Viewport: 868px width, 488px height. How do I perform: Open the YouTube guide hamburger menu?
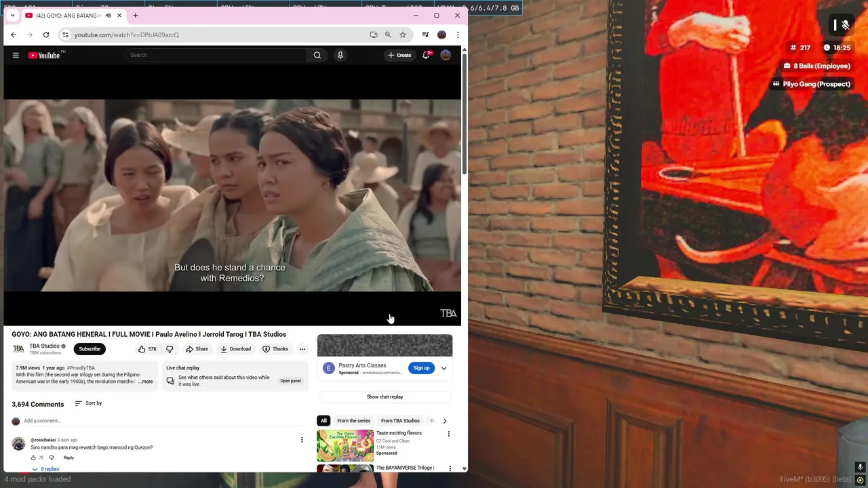click(x=16, y=55)
